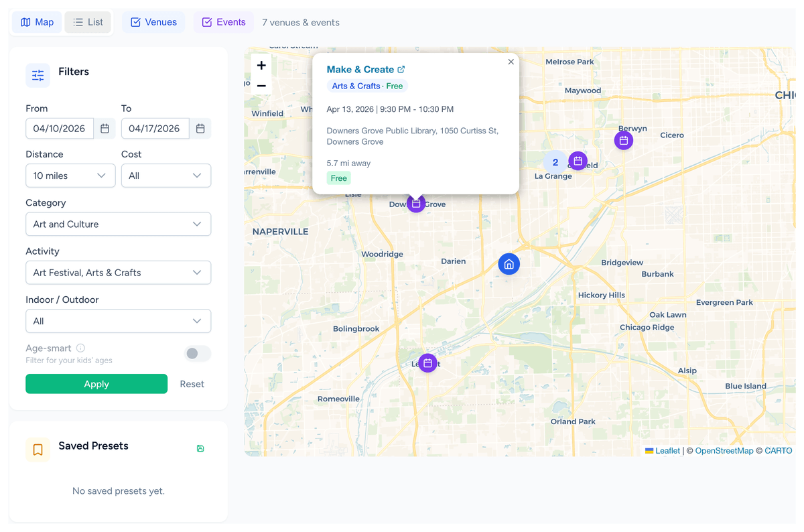Open the CARTO attribution link
Screen dimensions: 804x532
tap(779, 451)
